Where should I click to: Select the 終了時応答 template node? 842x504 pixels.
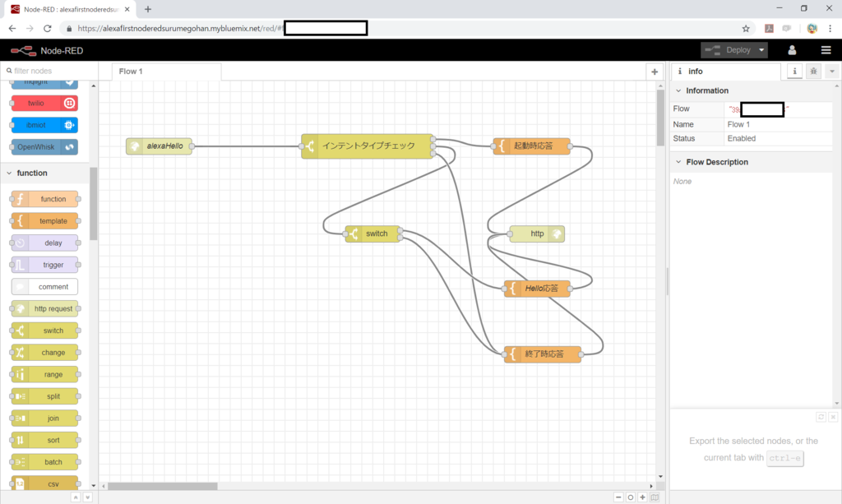tap(543, 354)
